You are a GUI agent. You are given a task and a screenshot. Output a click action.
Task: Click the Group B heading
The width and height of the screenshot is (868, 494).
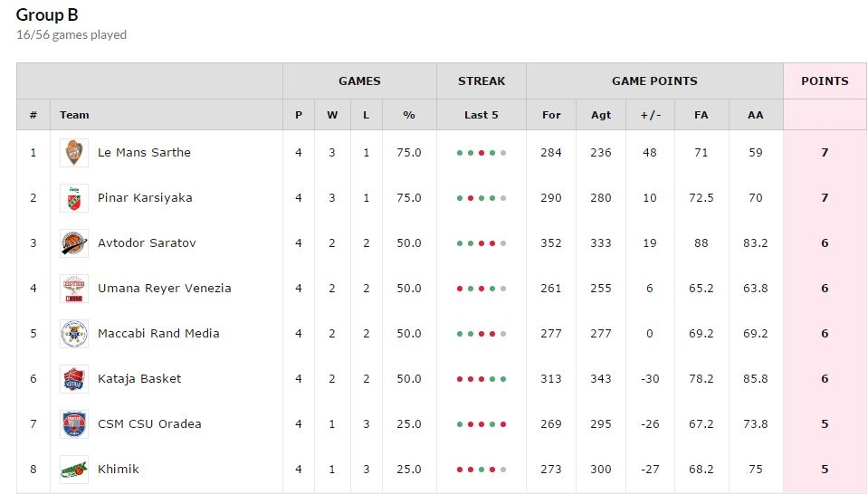(x=47, y=15)
